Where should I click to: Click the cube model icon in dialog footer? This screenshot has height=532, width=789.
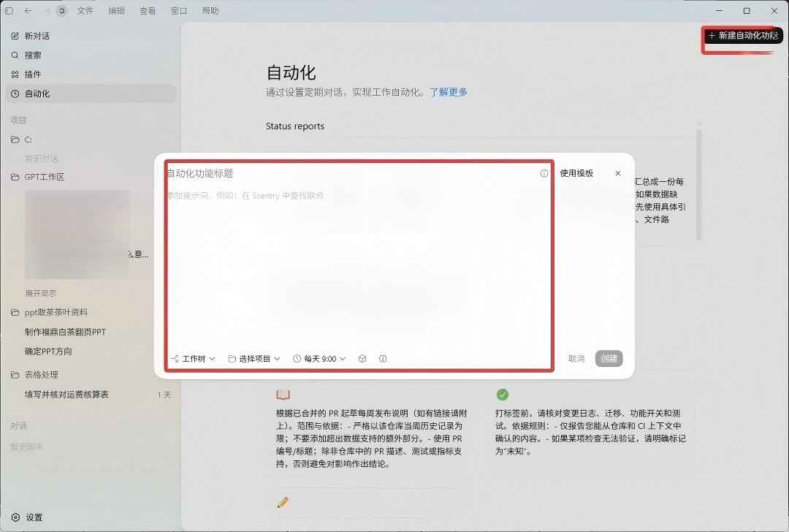(362, 359)
